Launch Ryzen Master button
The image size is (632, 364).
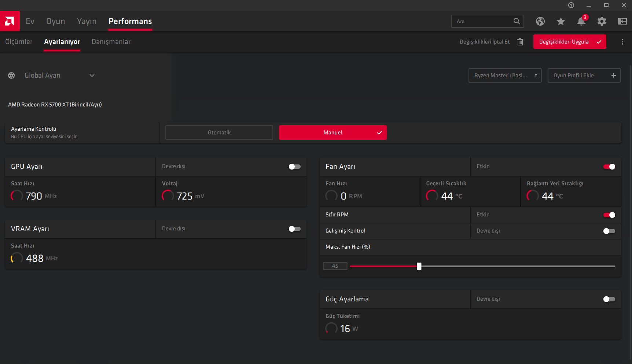pyautogui.click(x=505, y=75)
